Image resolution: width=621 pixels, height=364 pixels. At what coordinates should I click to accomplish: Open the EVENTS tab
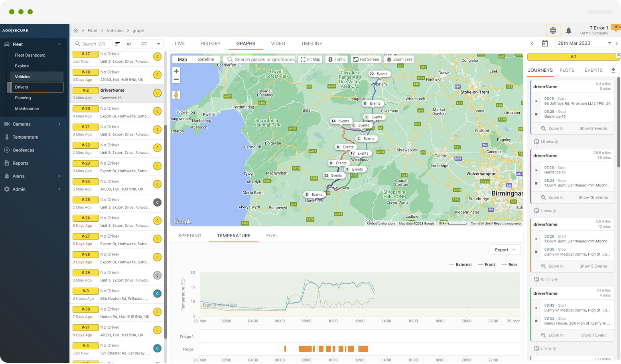tap(593, 70)
